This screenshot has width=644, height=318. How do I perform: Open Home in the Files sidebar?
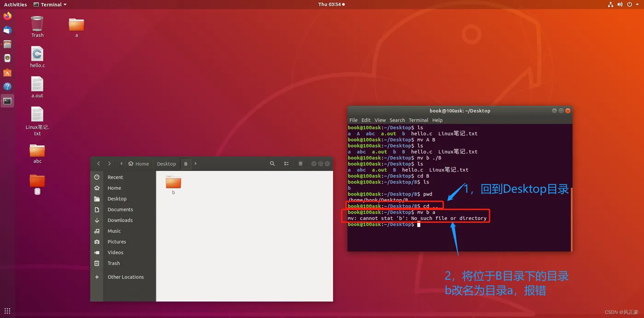123,188
